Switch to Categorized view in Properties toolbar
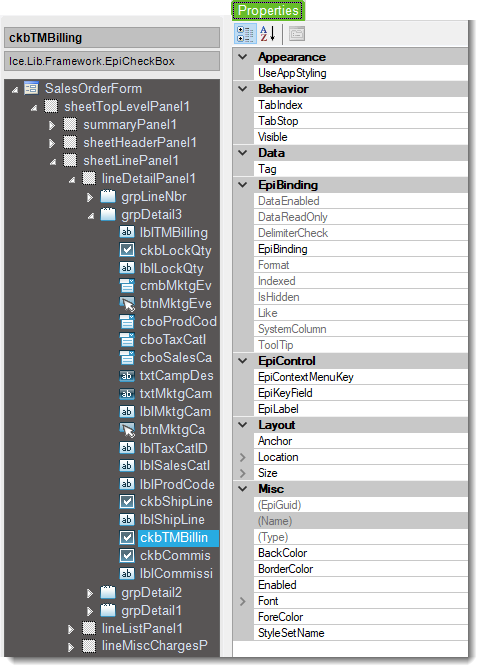This screenshot has width=483, height=672. [x=245, y=34]
